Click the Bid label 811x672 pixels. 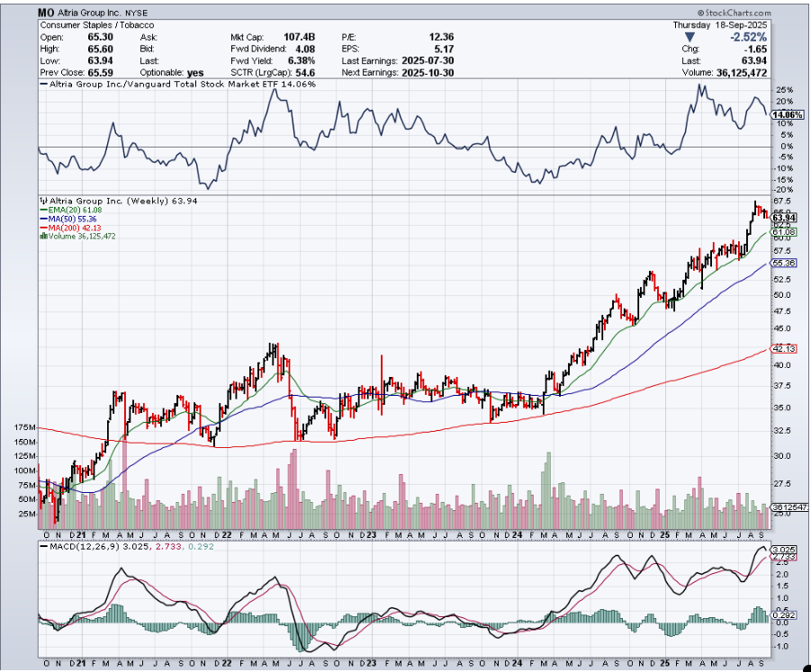coord(147,49)
